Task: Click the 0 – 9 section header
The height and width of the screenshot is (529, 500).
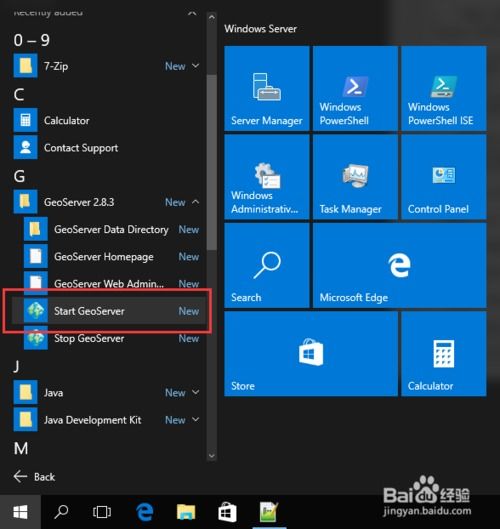Action: click(x=31, y=40)
